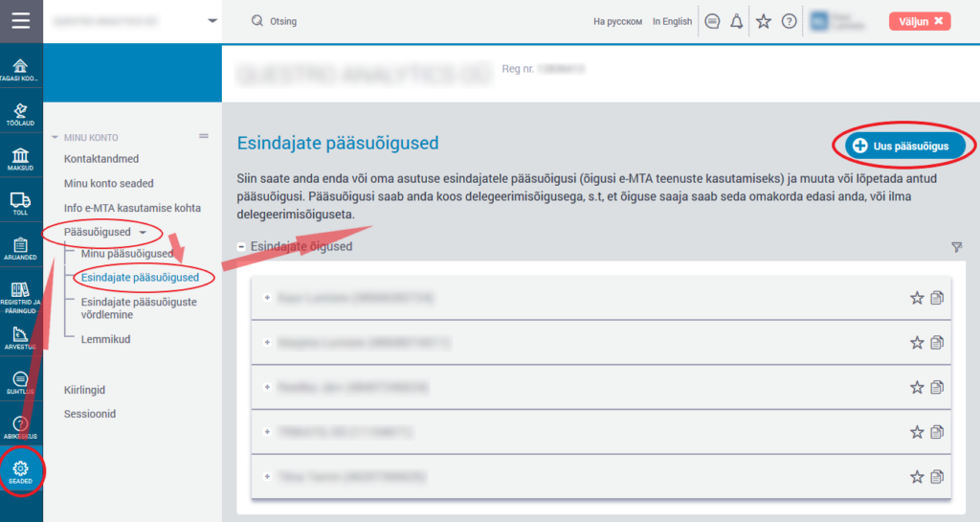Image resolution: width=980 pixels, height=522 pixels.
Task: Open Info e-MTA kasutamise kohta
Action: pos(132,208)
